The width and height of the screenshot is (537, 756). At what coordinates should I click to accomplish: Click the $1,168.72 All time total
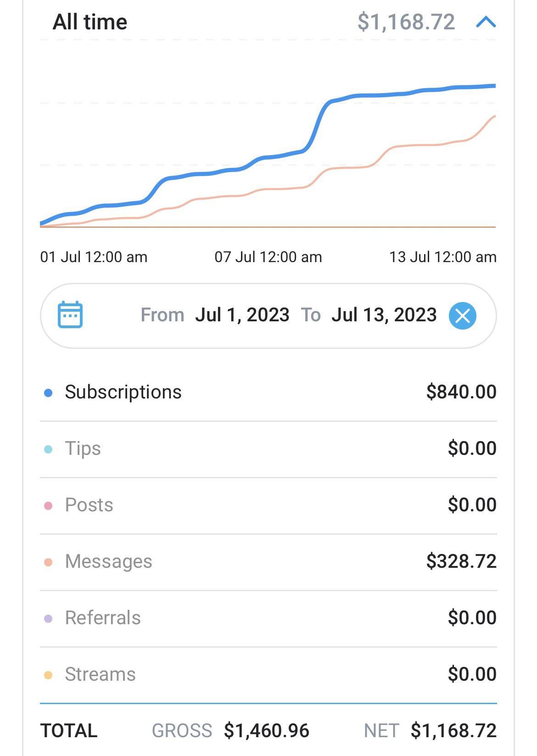406,22
